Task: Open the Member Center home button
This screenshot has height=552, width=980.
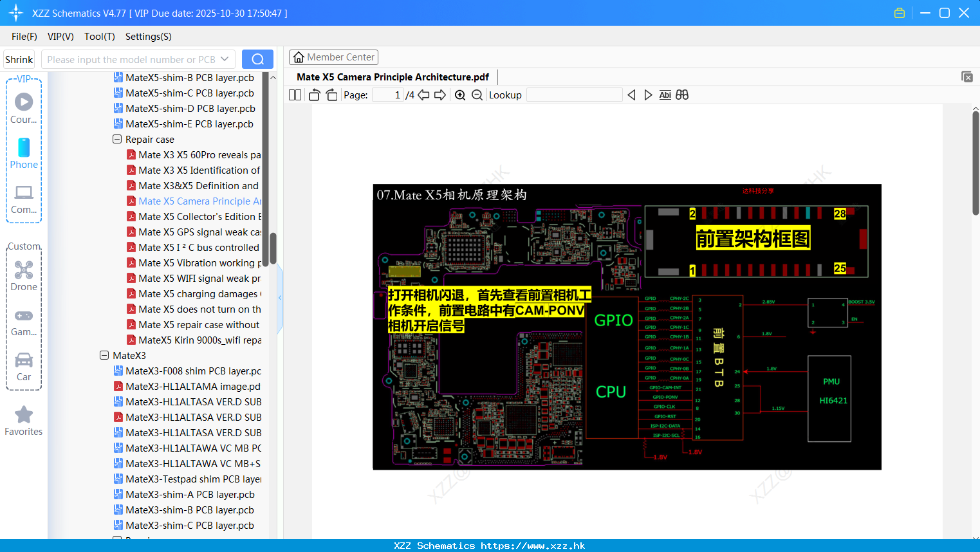Action: pyautogui.click(x=333, y=57)
